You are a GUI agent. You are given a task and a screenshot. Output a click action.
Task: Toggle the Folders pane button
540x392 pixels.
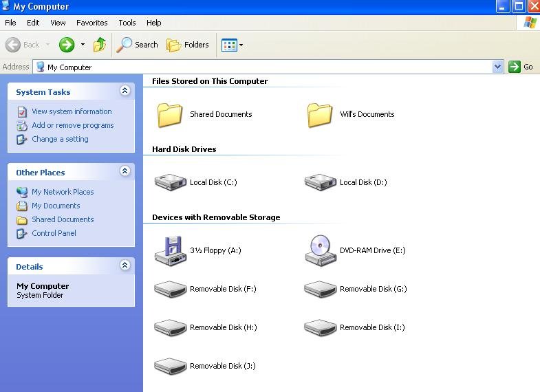coord(188,45)
